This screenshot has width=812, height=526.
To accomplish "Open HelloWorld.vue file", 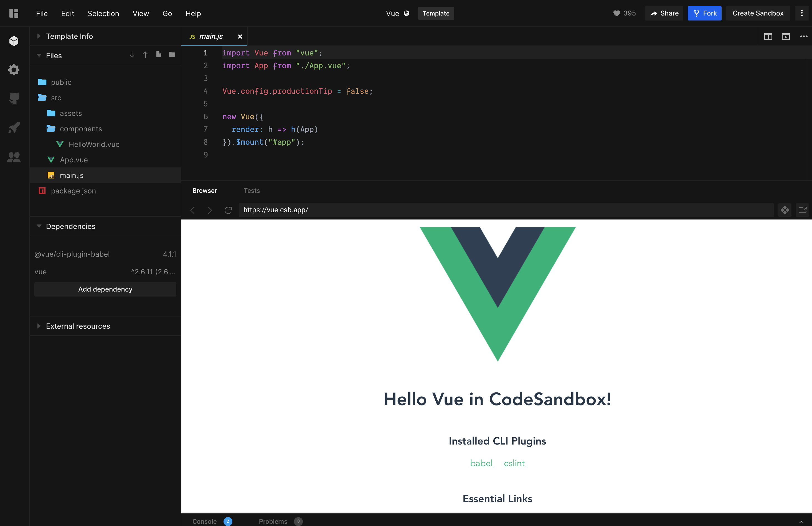I will [x=105, y=144].
